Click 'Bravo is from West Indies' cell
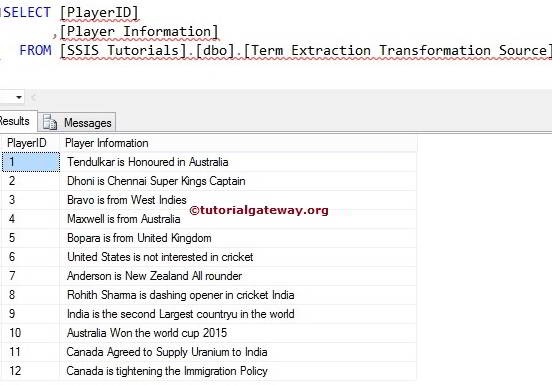 [x=238, y=200]
